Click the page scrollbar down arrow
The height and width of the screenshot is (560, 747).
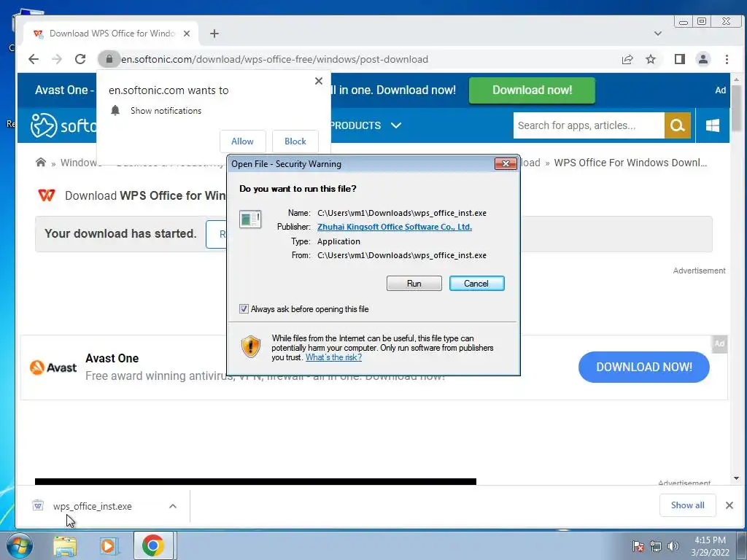(x=736, y=478)
